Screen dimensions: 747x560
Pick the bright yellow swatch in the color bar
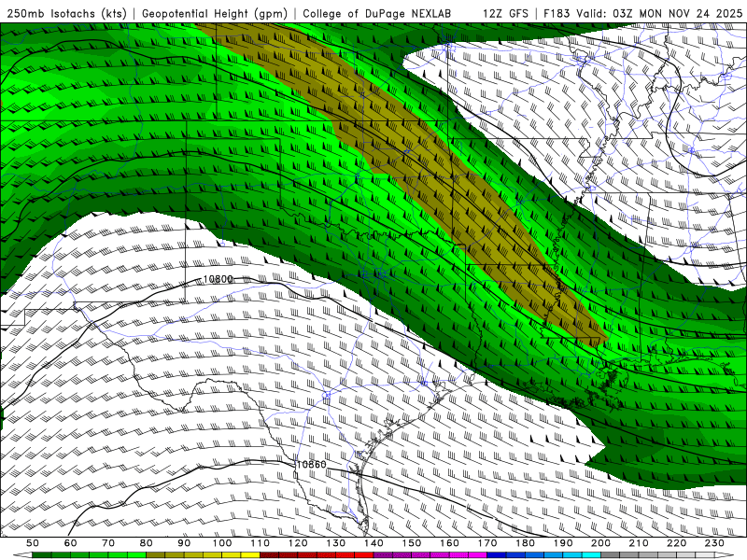250,555
